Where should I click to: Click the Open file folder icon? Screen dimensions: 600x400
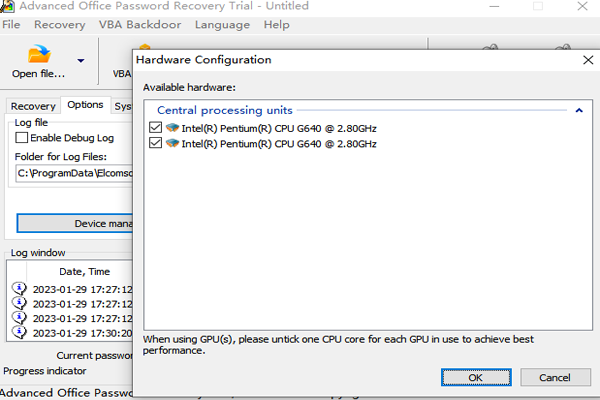point(39,54)
